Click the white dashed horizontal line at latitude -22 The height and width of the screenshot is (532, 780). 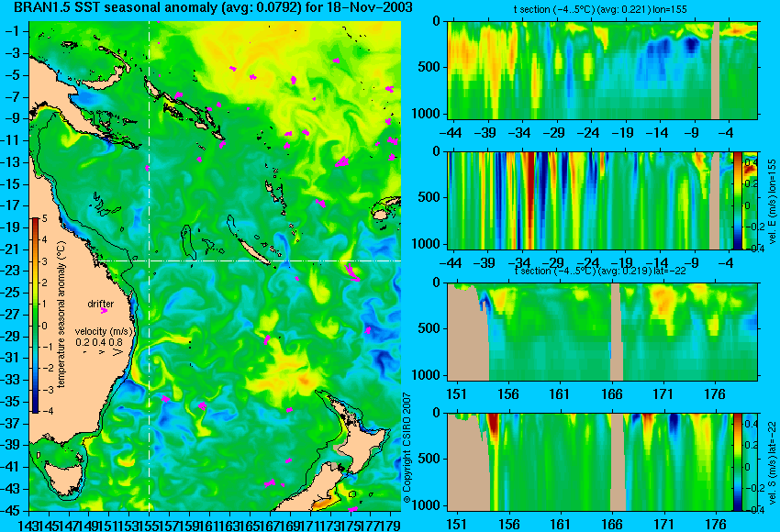[x=249, y=260]
